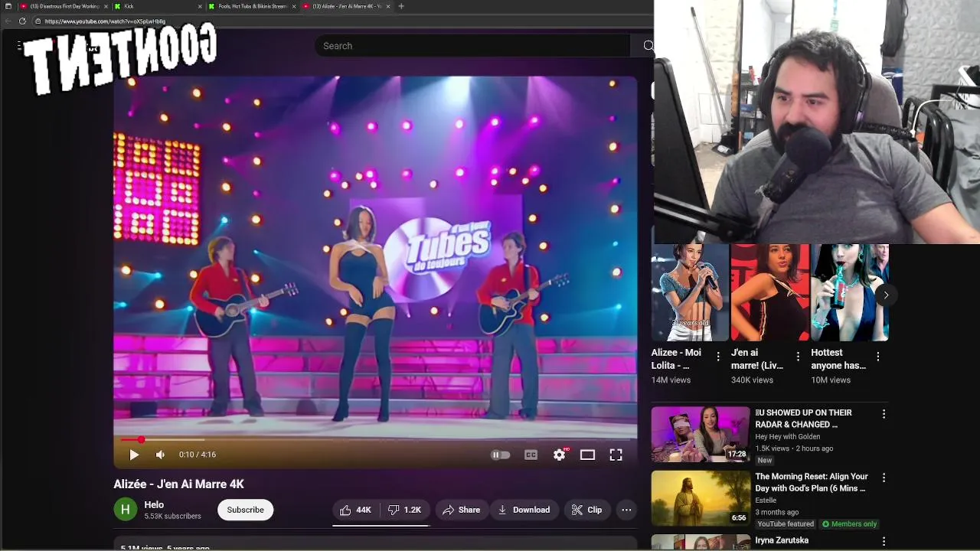Download the video

[x=524, y=510]
